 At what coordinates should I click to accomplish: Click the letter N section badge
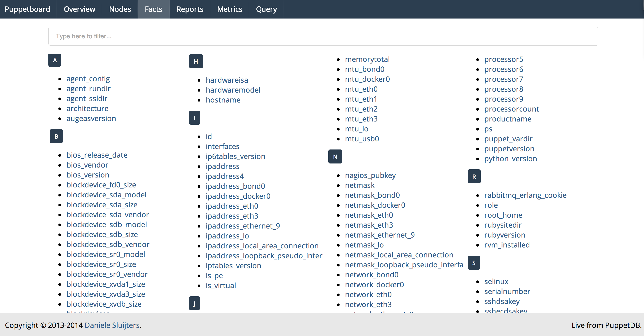(335, 157)
